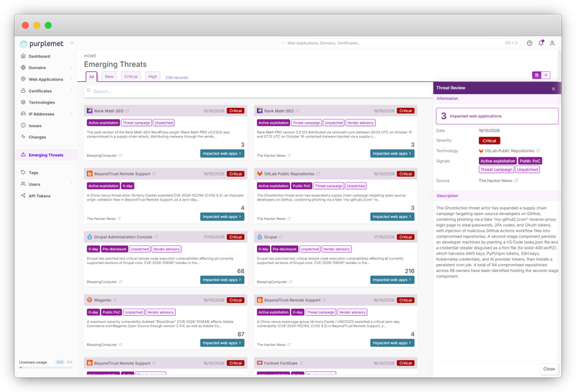Switch to grid card view
Image resolution: width=576 pixels, height=392 pixels.
point(536,75)
